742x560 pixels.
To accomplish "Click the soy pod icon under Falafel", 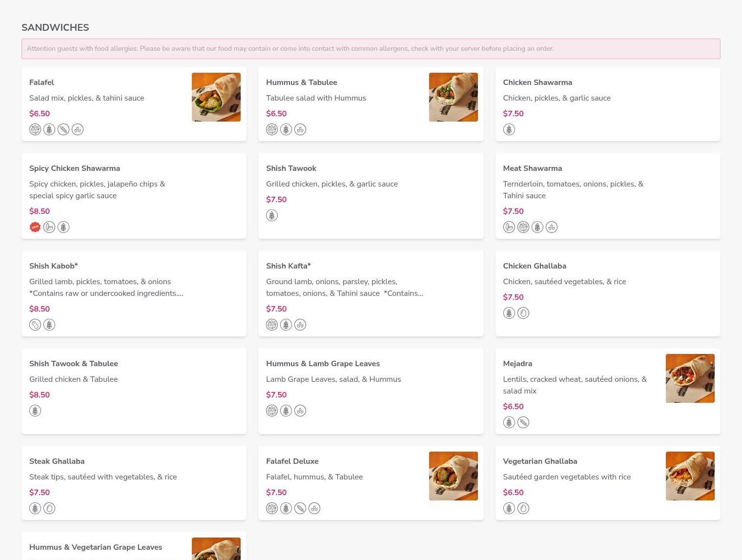I will (63, 129).
